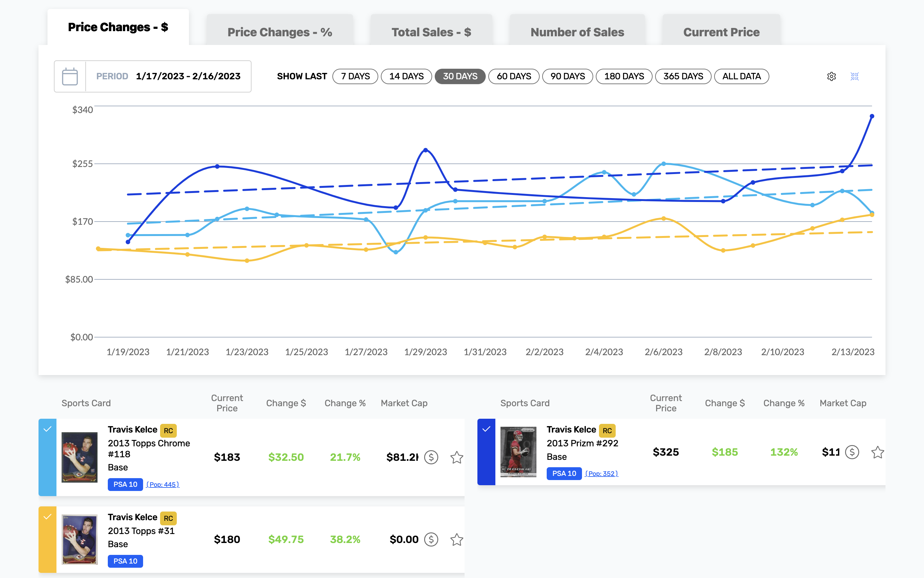Click PSA 10 badge on 2013 Topps #31
This screenshot has width=924, height=578.
125,561
